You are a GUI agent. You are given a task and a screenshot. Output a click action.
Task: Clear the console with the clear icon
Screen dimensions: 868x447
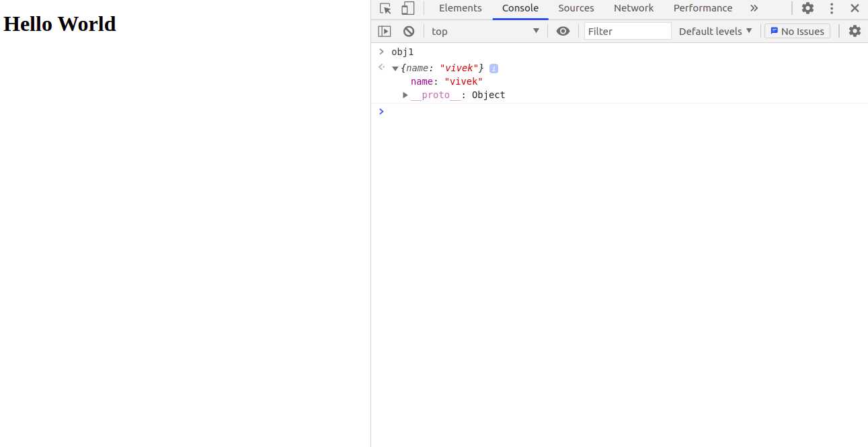409,32
